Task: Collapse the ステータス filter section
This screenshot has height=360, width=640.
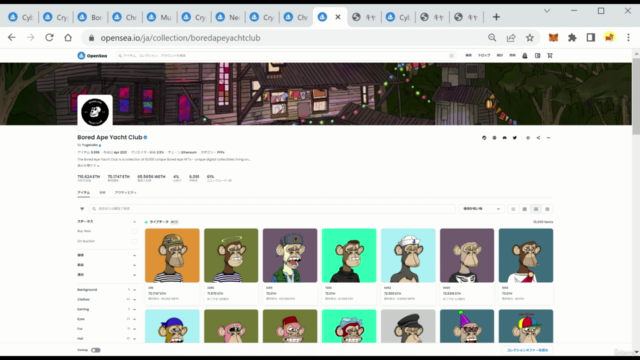Action: 134,222
